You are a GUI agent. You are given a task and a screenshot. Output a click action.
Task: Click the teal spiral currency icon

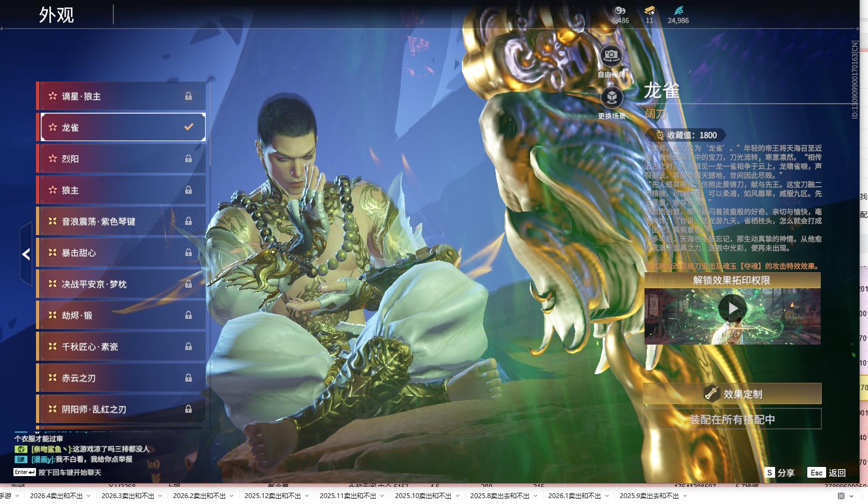pyautogui.click(x=678, y=10)
